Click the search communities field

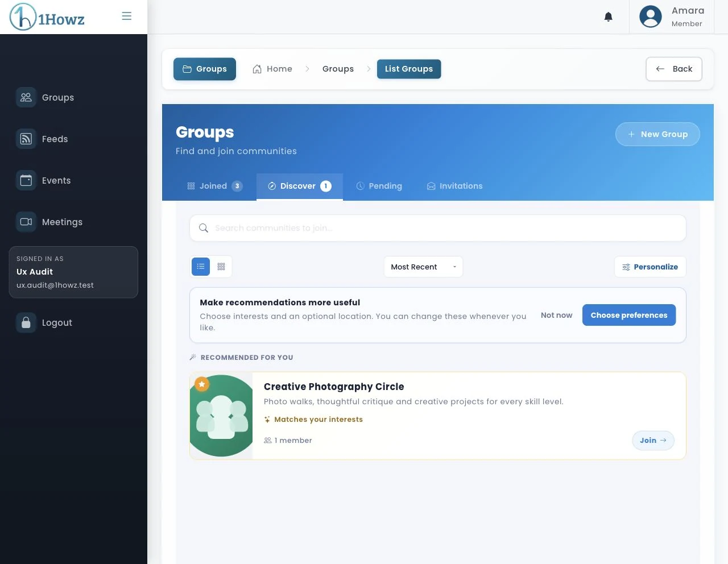pos(438,228)
